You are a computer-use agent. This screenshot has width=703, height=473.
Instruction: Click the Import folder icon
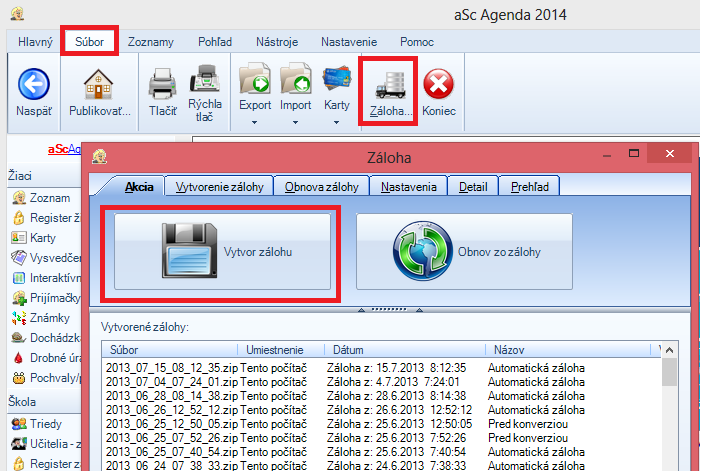point(295,78)
